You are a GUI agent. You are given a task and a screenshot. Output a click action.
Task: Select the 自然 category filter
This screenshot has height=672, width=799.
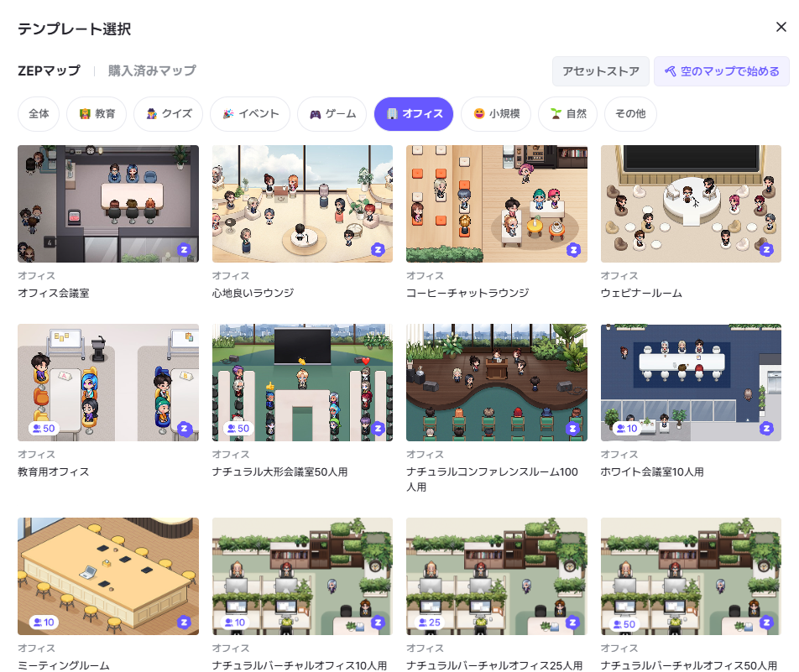567,113
